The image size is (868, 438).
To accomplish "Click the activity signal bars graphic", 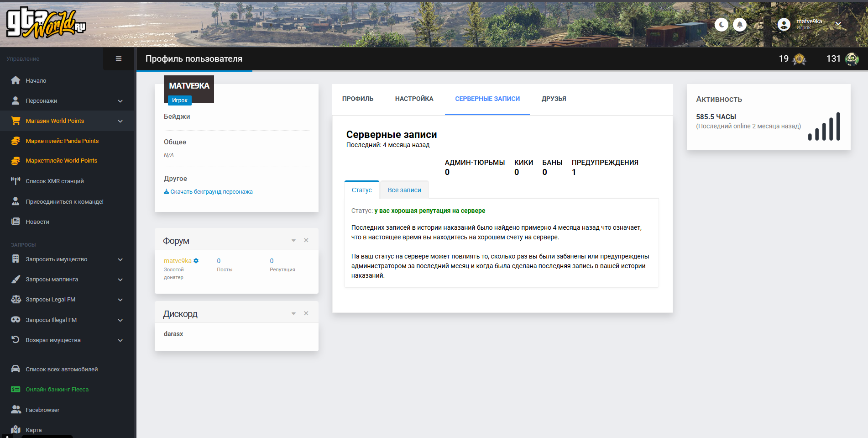I will [x=824, y=127].
